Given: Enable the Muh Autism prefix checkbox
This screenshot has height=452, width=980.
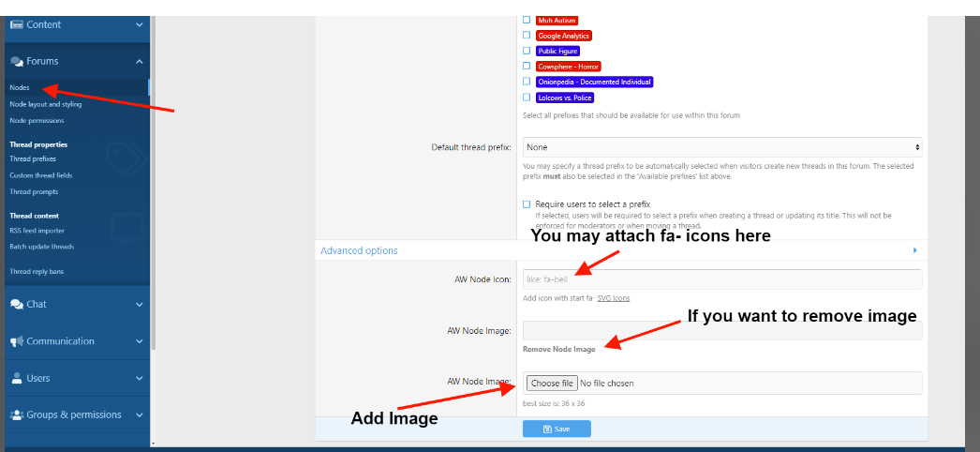Looking at the screenshot, I should point(527,20).
